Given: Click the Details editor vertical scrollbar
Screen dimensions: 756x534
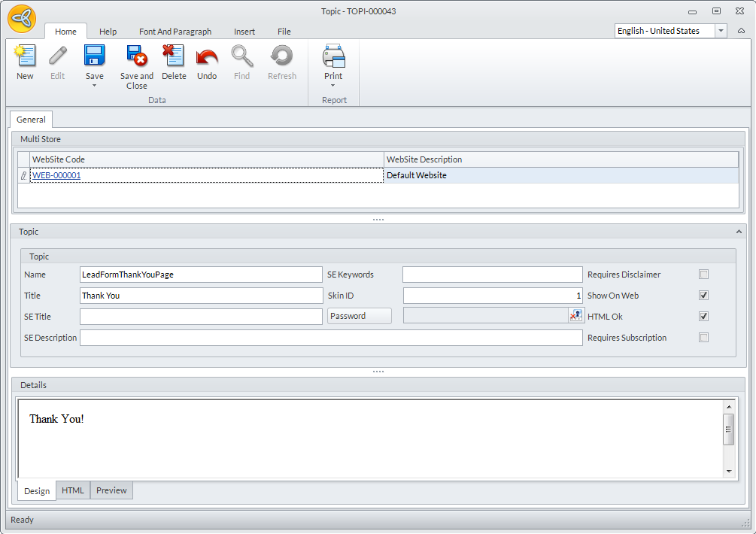Looking at the screenshot, I should point(728,438).
